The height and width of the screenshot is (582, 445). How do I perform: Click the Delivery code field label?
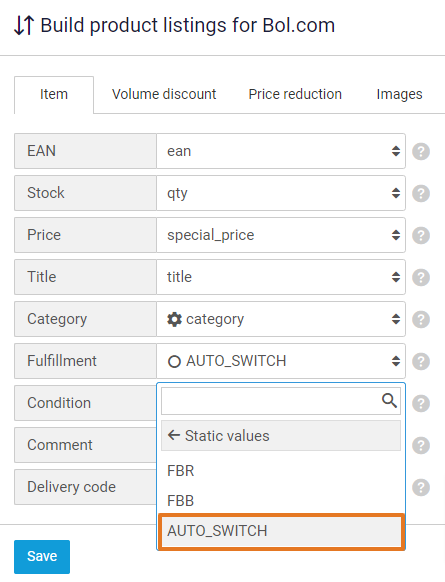click(85, 487)
